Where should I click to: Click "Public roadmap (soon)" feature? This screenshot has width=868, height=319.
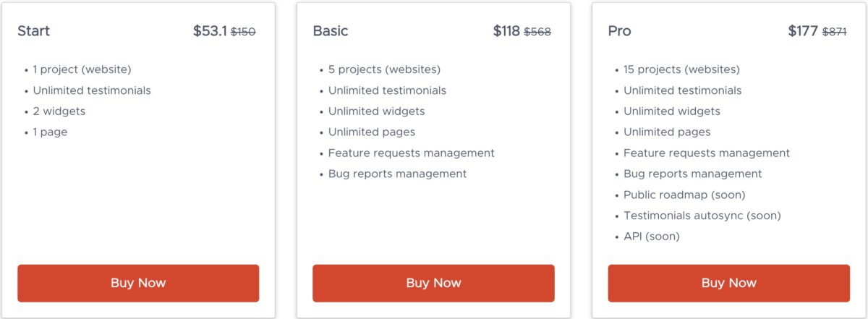(684, 195)
